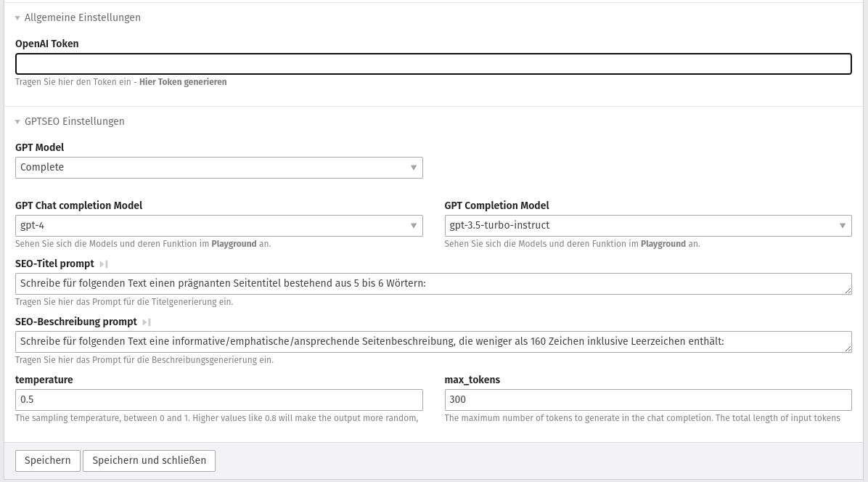Expand the GPT Chat completion Model dropdown
This screenshot has height=482, width=868.
218,226
